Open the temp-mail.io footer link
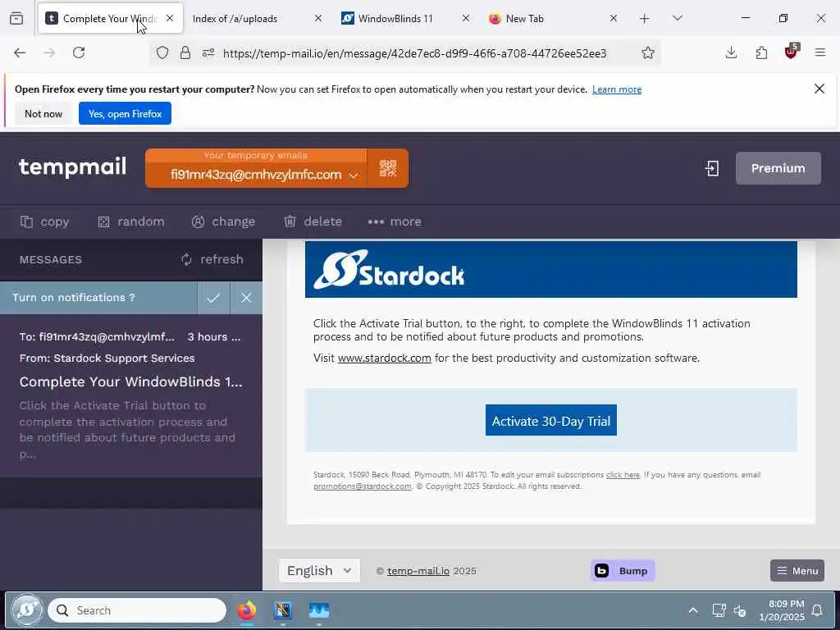Image resolution: width=840 pixels, height=630 pixels. 418,571
